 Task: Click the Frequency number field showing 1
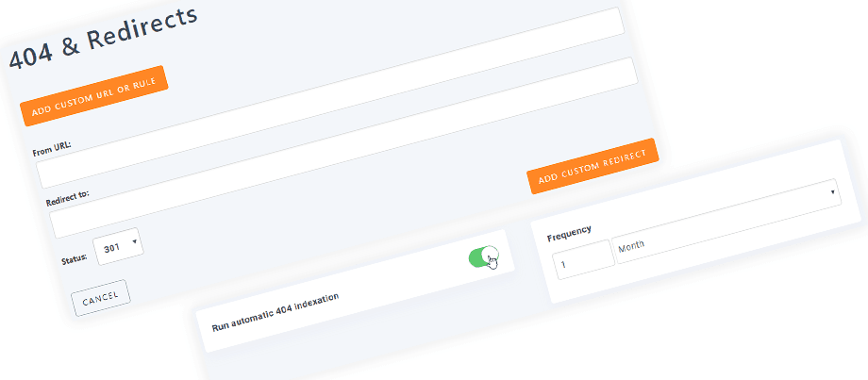pos(586,259)
